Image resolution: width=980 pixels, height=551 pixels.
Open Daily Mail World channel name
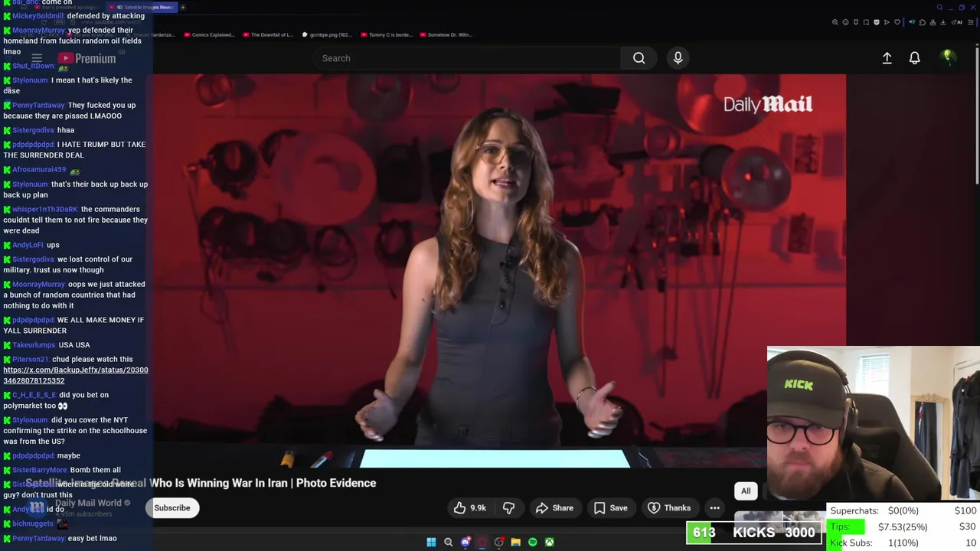point(88,503)
